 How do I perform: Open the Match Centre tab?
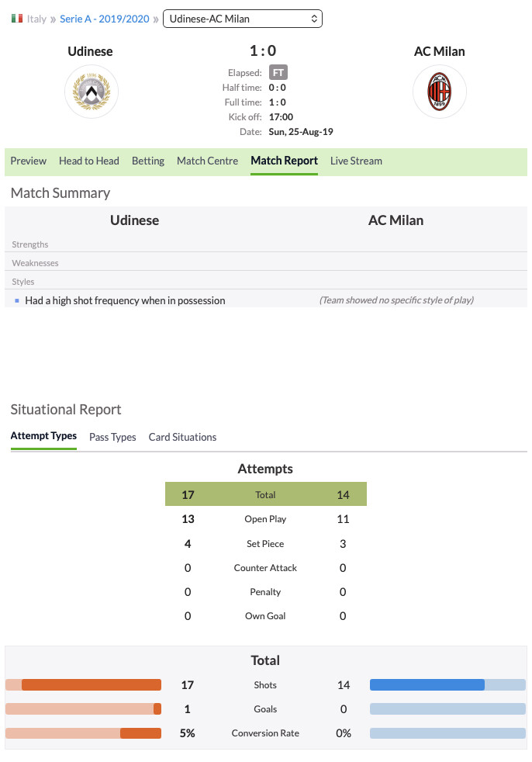[x=208, y=161]
